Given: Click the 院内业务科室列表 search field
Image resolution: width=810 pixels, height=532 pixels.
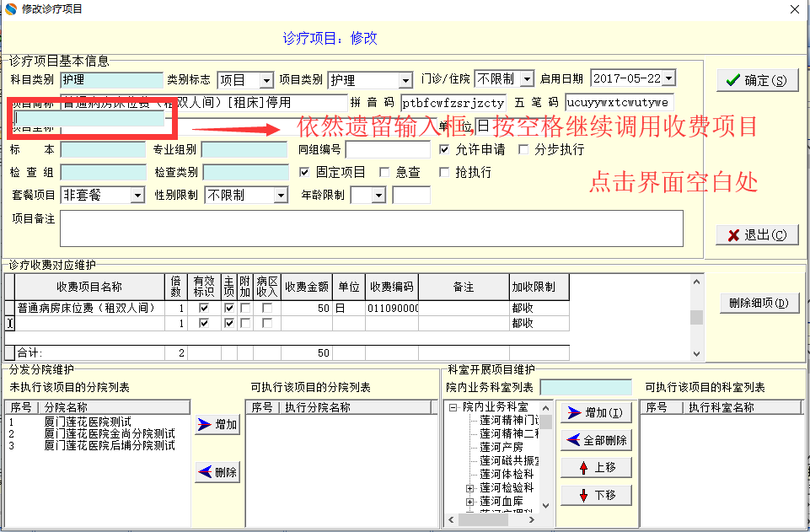Looking at the screenshot, I should 586,387.
